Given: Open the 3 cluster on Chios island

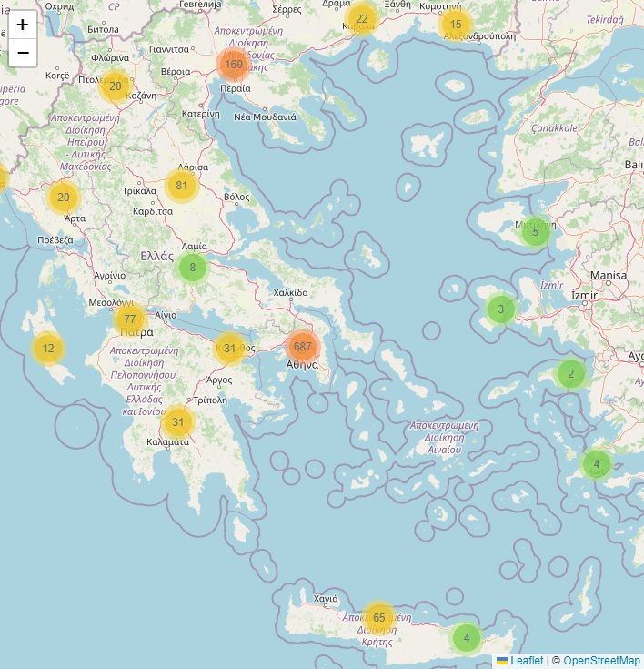Looking at the screenshot, I should tap(500, 309).
